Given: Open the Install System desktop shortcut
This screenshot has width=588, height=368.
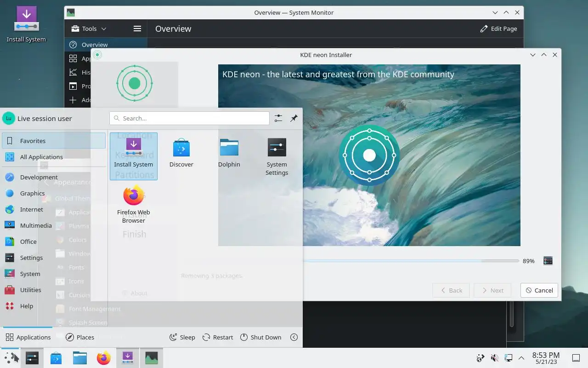Looking at the screenshot, I should [x=26, y=25].
